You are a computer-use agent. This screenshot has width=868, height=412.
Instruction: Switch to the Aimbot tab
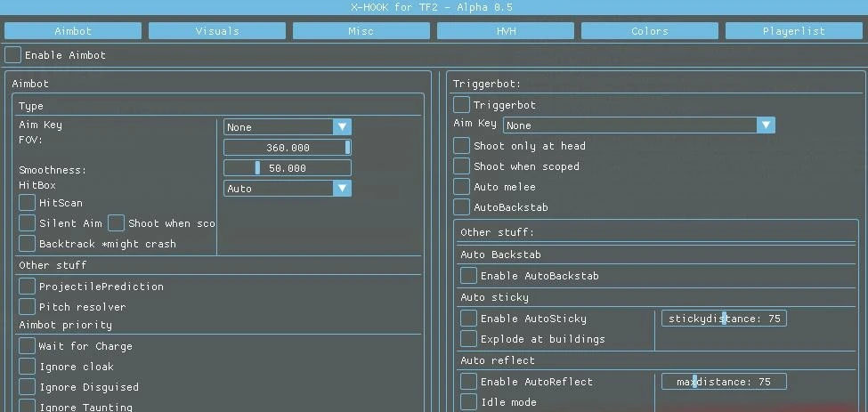(72, 31)
